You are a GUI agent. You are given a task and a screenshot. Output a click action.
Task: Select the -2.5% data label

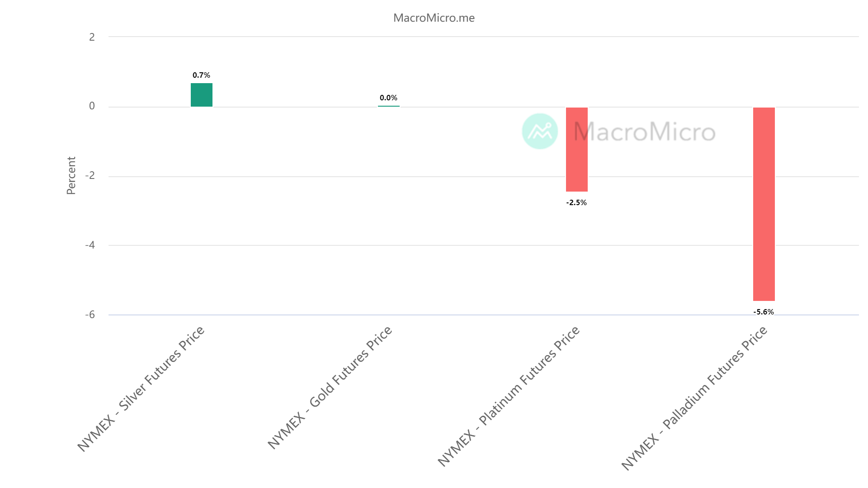click(x=576, y=203)
